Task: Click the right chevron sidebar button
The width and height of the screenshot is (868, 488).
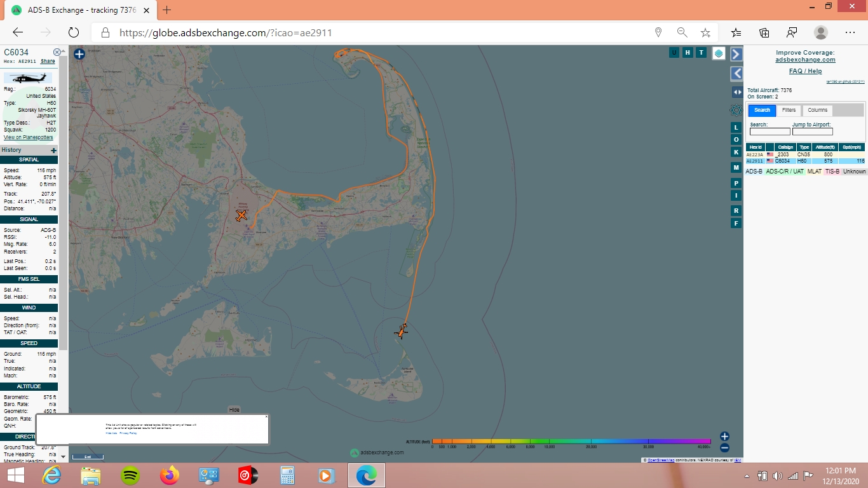Action: 736,54
